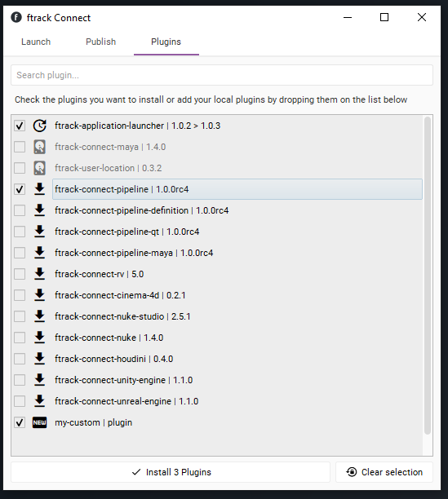This screenshot has width=448, height=499.
Task: Click the download icon for ftrack-connect-houdini
Action: point(39,359)
